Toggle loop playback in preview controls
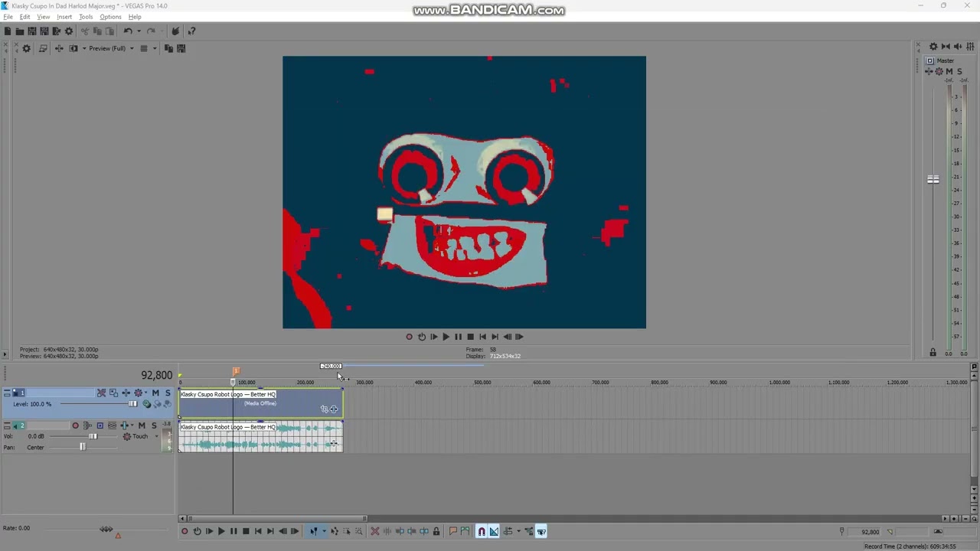This screenshot has height=551, width=980. coord(421,337)
